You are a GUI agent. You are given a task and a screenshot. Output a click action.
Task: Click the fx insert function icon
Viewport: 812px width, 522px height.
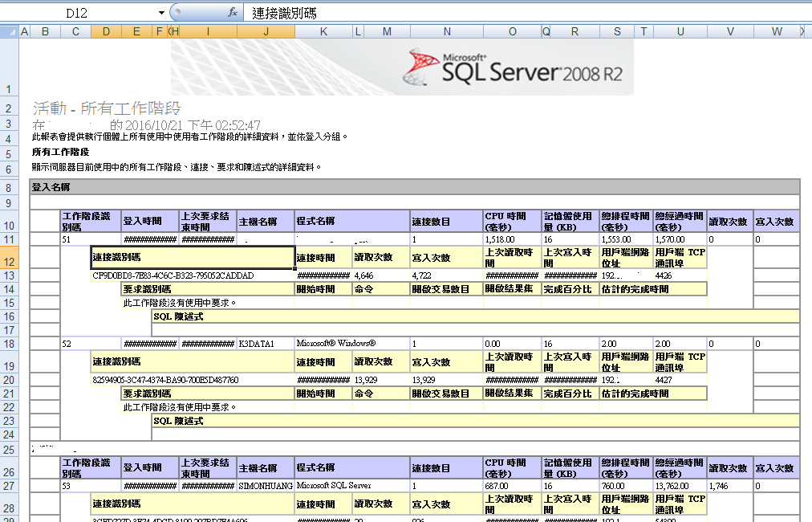(233, 12)
